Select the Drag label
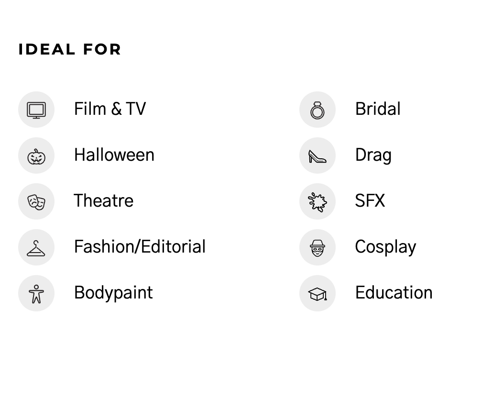 [373, 155]
